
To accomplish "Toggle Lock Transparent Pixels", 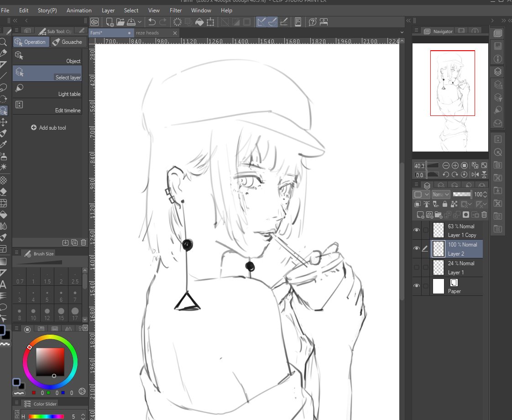I will click(x=454, y=204).
